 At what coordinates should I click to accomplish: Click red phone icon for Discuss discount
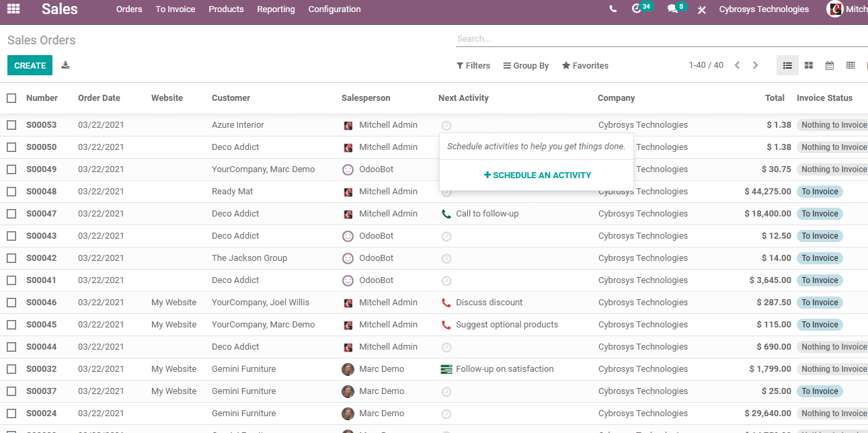tap(446, 303)
